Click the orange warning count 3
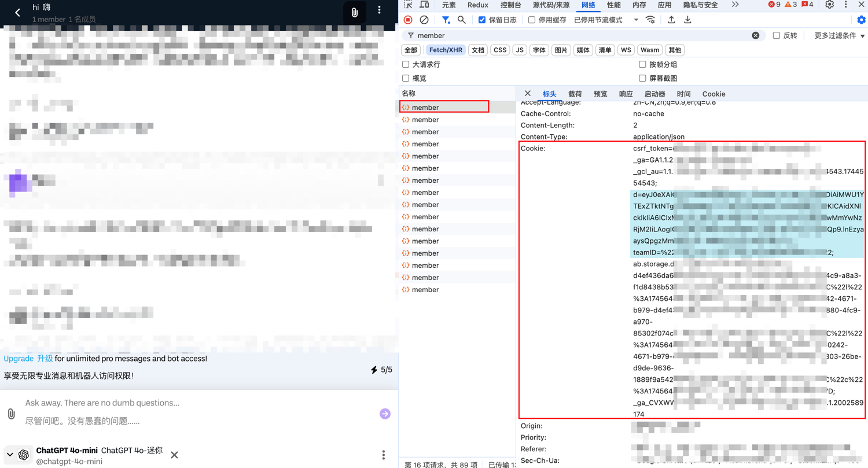 coord(791,5)
